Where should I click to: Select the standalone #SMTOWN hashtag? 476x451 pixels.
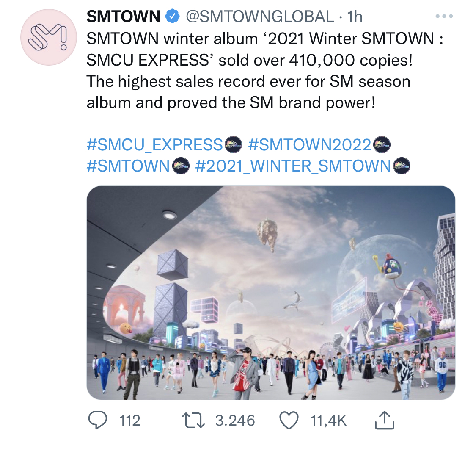[x=128, y=166]
